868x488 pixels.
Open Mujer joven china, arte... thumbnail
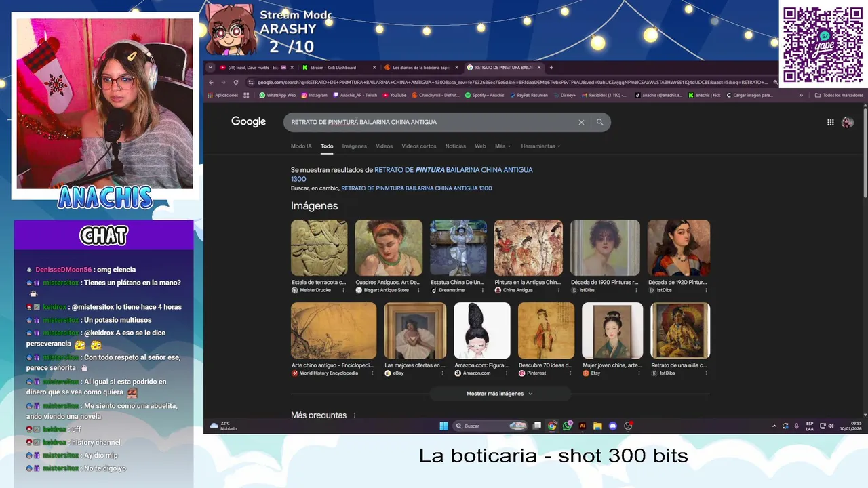point(612,331)
